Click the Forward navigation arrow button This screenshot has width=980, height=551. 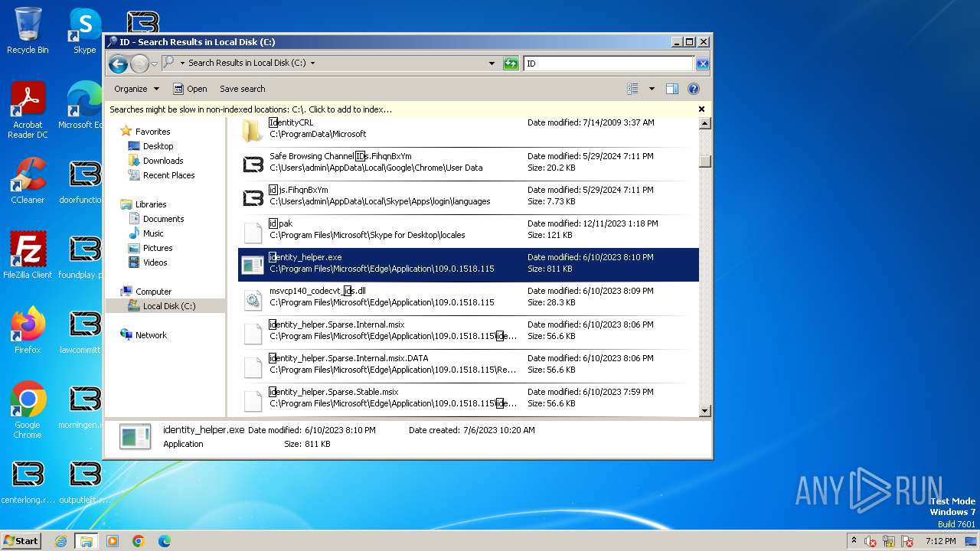click(x=139, y=64)
